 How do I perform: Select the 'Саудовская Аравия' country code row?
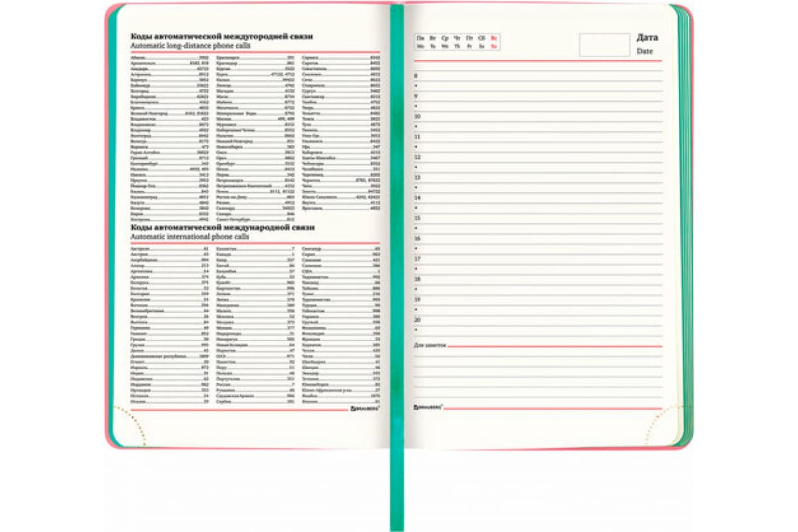tap(255, 396)
